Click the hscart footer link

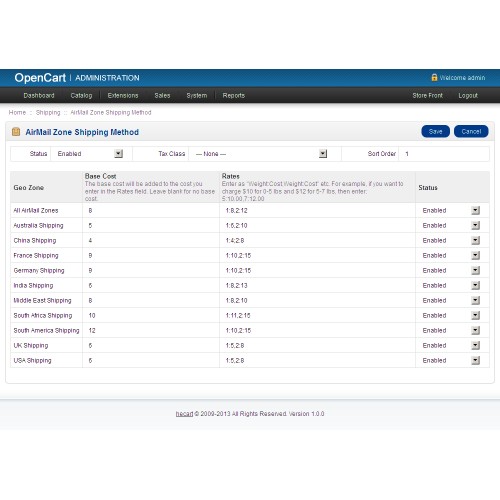pyautogui.click(x=184, y=414)
